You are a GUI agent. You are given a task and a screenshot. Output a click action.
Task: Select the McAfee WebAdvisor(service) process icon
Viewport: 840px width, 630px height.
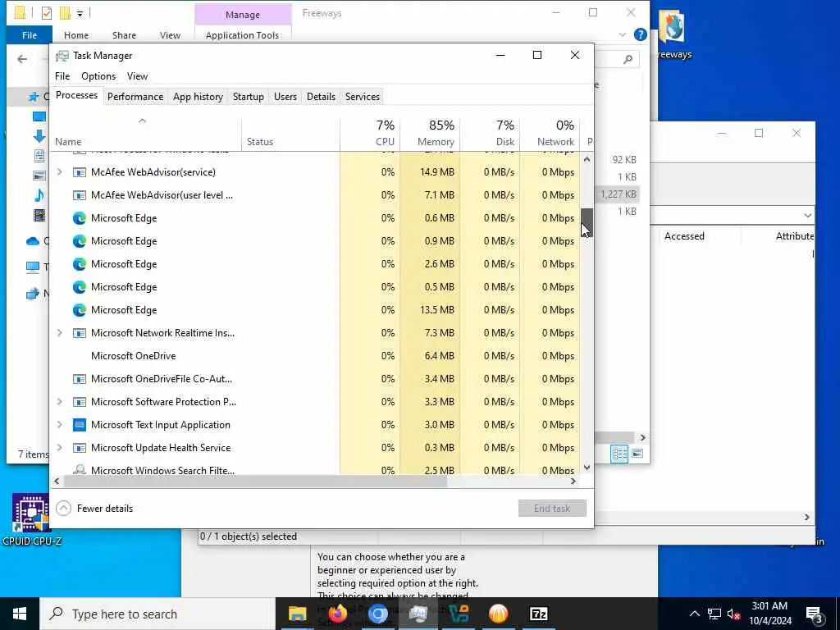click(80, 172)
